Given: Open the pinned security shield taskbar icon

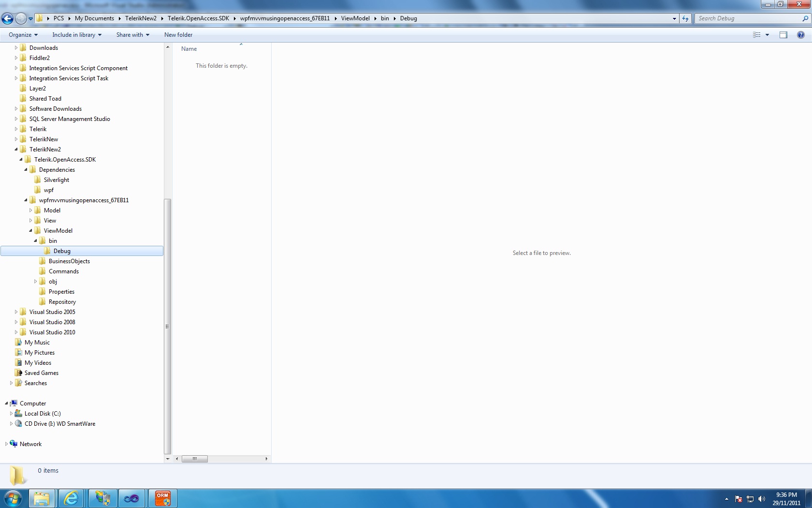Looking at the screenshot, I should [102, 498].
